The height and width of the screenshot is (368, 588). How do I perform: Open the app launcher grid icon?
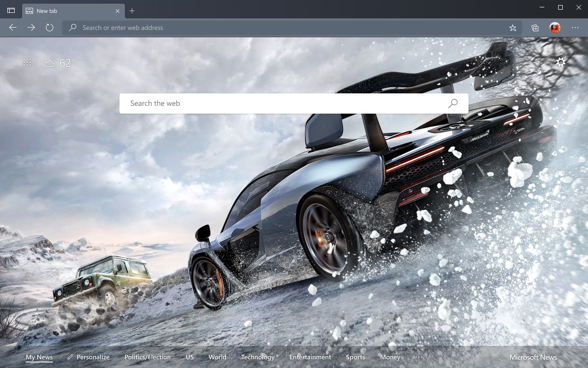(x=27, y=62)
